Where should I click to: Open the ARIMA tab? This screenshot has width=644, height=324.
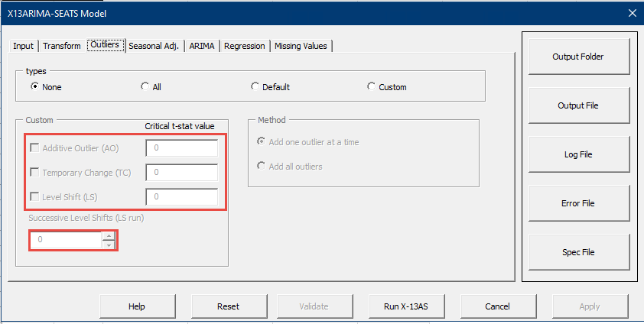point(202,46)
